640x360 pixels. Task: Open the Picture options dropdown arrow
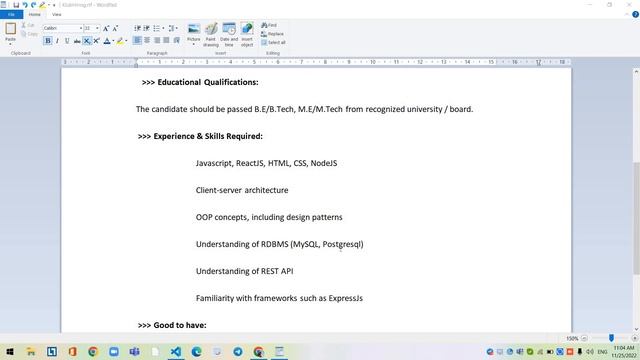pos(194,44)
